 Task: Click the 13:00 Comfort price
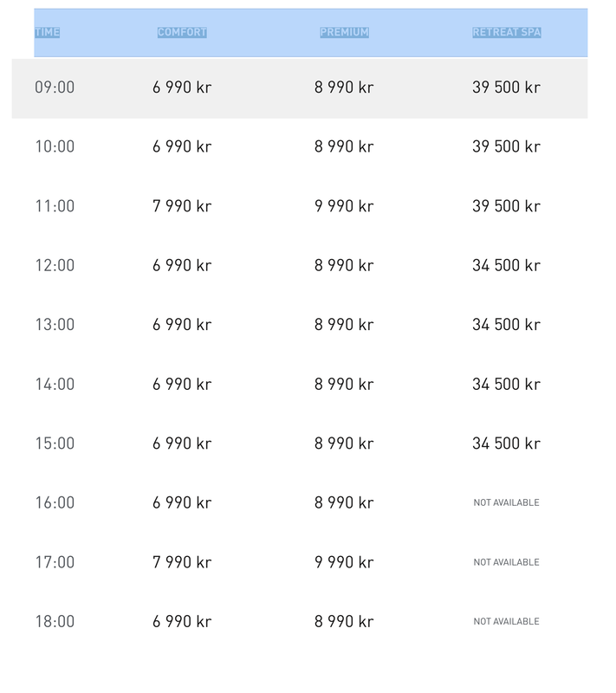pos(182,324)
